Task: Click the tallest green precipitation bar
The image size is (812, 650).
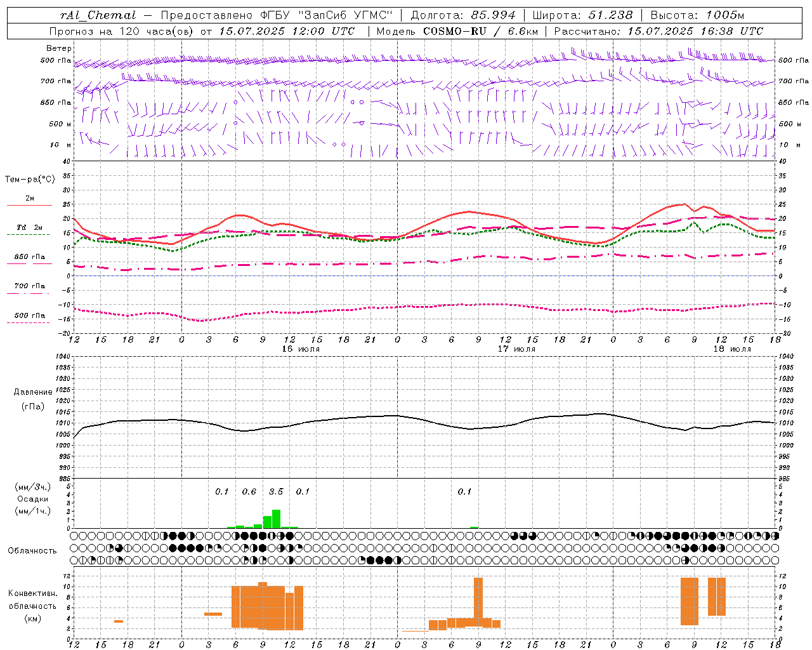Action: coord(276,519)
